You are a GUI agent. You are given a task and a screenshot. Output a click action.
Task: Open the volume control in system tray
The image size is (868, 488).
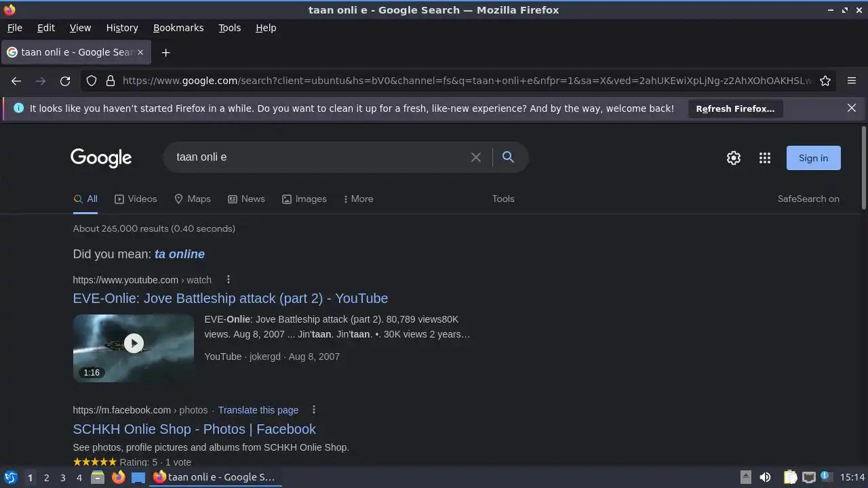point(765,477)
